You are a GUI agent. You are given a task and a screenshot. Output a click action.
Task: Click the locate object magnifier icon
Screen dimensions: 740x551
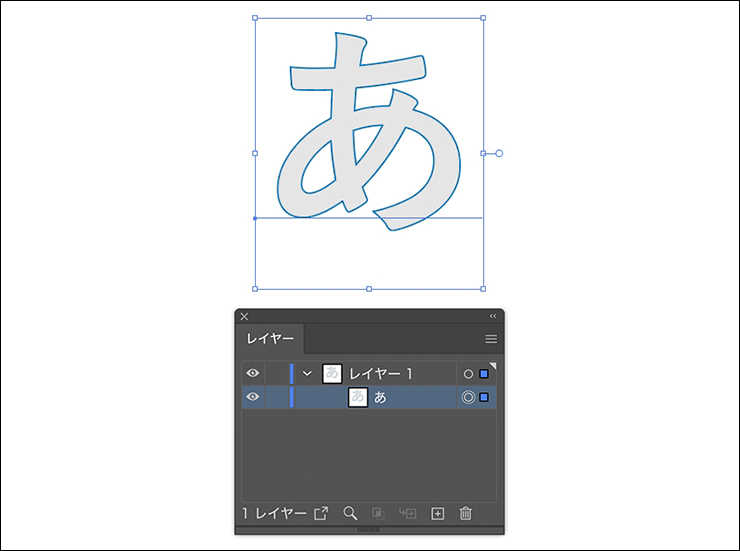[350, 513]
